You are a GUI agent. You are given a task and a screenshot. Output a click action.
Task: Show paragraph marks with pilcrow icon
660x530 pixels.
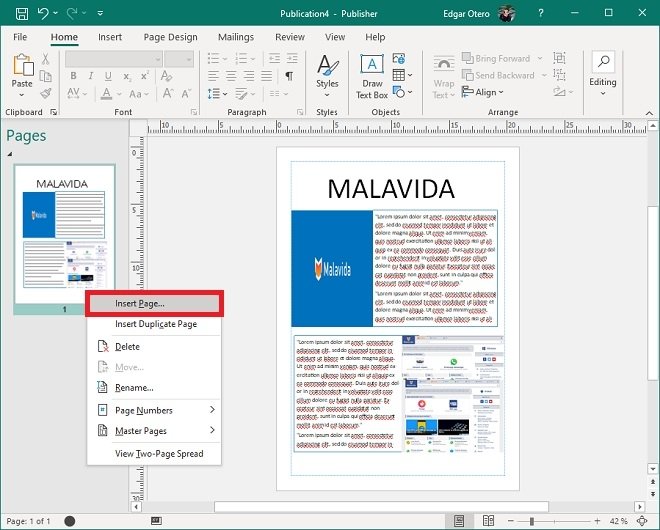coord(289,76)
